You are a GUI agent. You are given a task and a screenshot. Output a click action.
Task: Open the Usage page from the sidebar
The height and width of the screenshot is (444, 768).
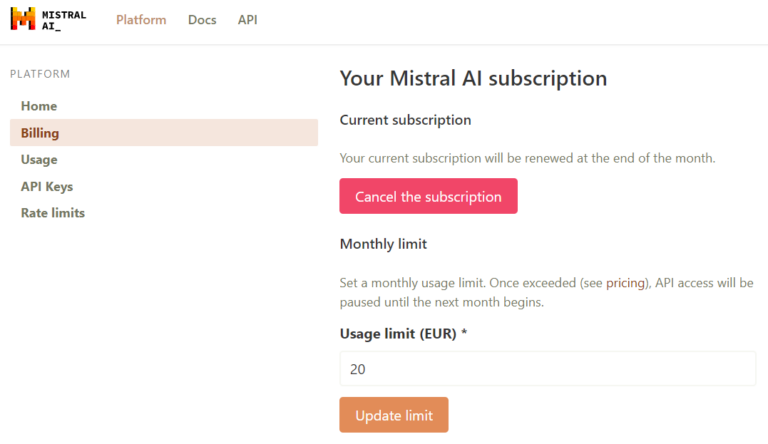coord(39,160)
